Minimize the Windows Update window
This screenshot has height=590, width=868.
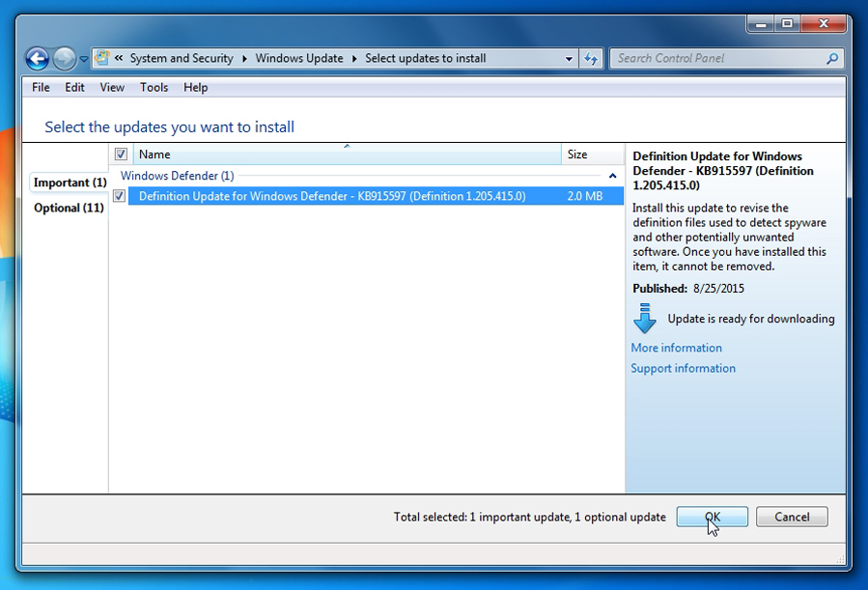click(x=761, y=24)
